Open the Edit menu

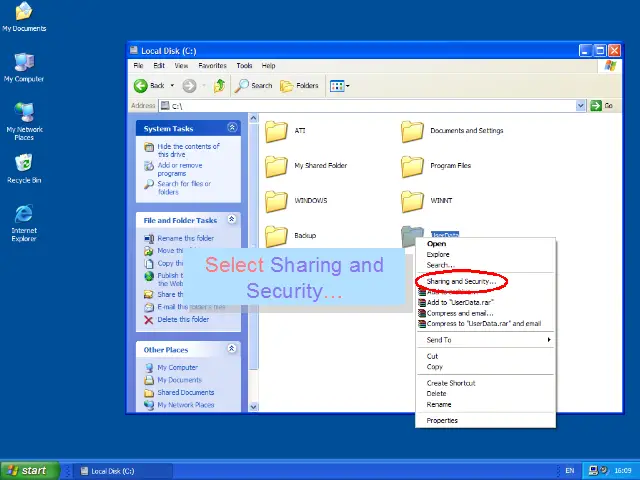159,66
